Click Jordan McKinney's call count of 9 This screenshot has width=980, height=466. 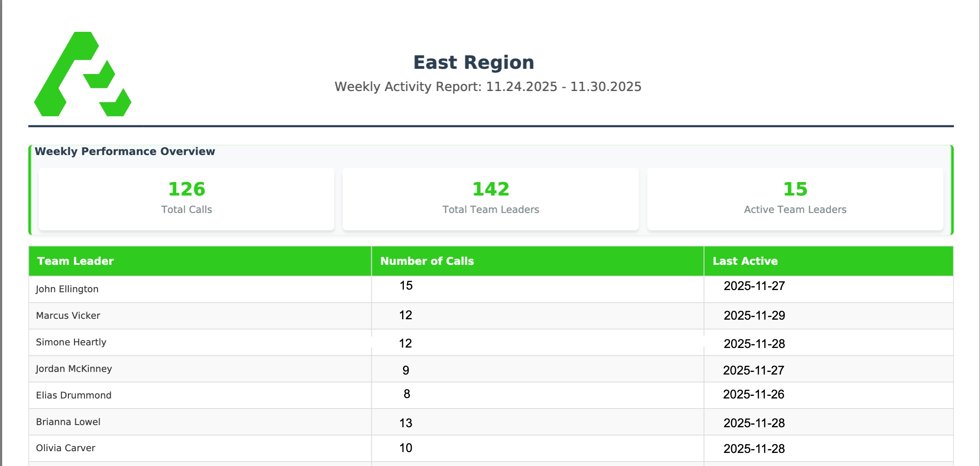pyautogui.click(x=406, y=370)
